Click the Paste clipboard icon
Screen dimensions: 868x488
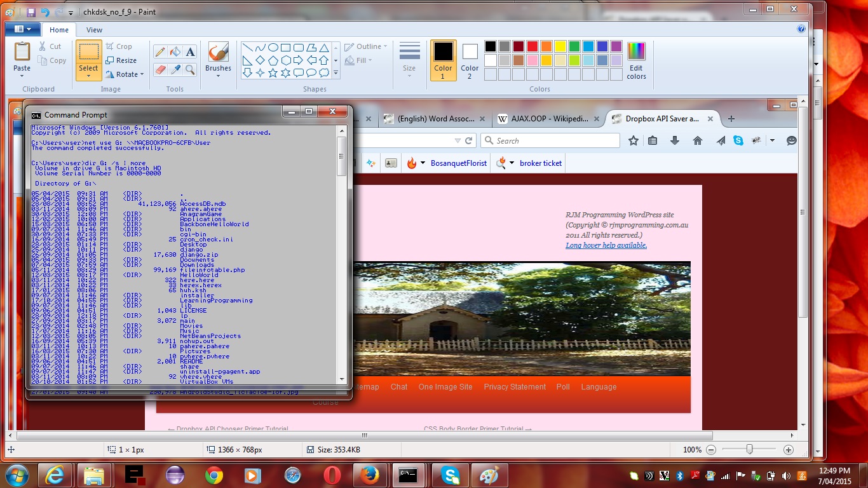(x=22, y=52)
